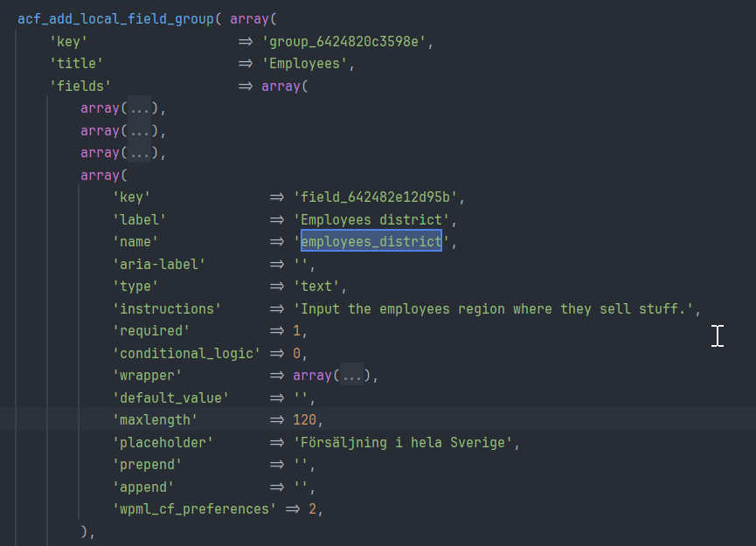Click the 'Försäljning i hela Sverige' placeholder string
Image resolution: width=756 pixels, height=546 pixels.
402,443
